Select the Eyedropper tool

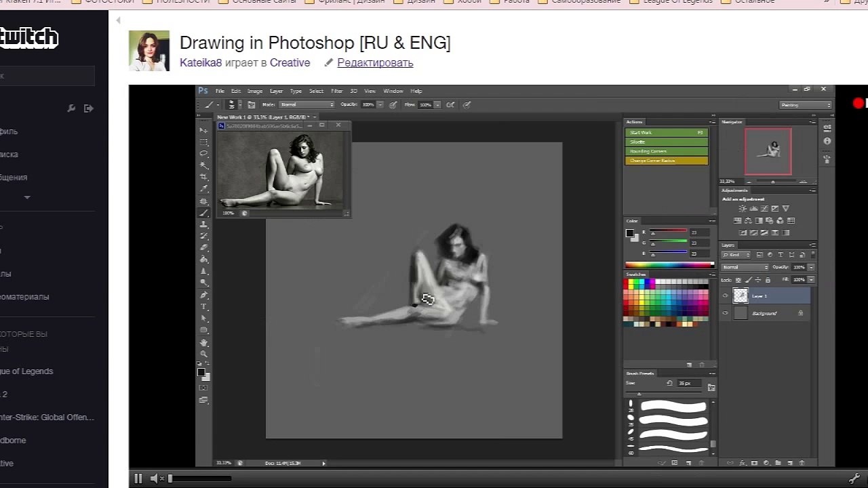tap(203, 188)
